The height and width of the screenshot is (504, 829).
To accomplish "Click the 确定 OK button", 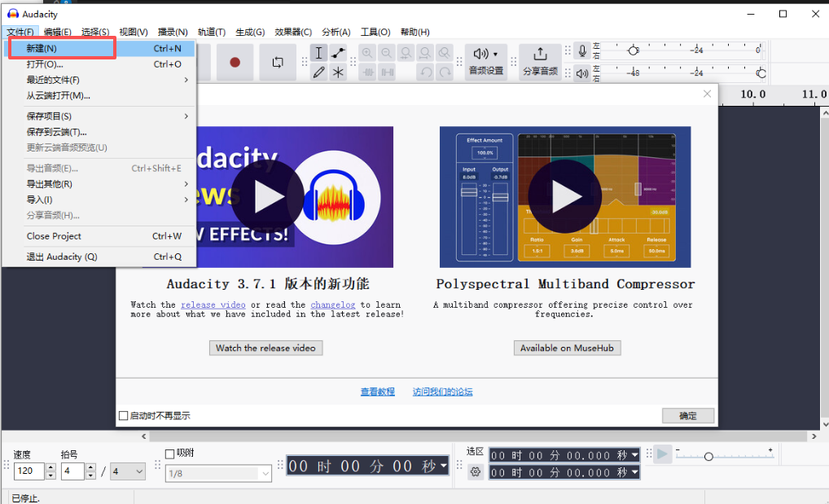I will 688,416.
